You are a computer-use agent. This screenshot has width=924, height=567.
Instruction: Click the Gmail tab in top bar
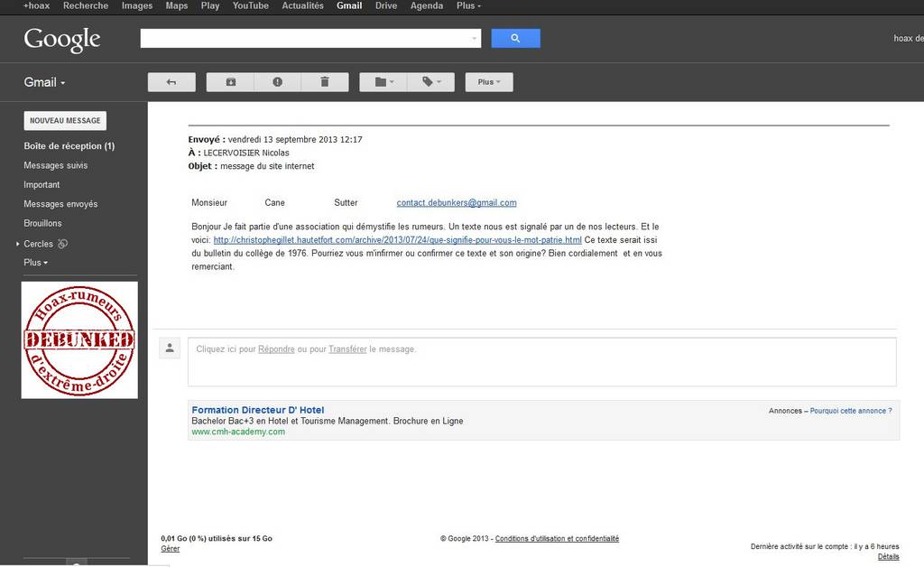349,6
